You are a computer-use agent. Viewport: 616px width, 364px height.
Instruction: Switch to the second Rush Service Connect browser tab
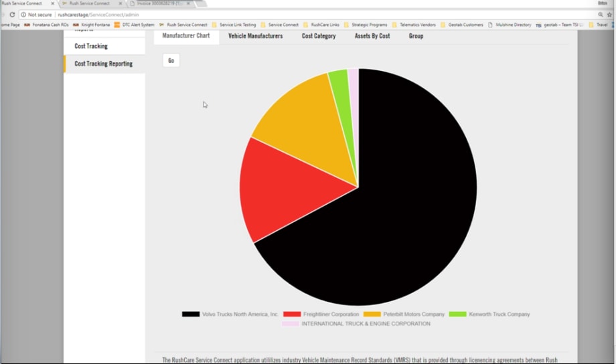(x=90, y=3)
